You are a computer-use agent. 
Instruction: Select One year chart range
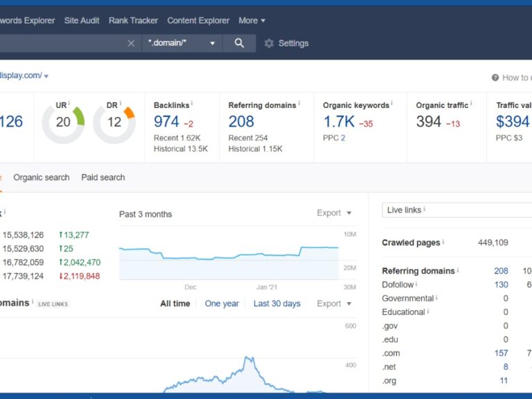[222, 303]
